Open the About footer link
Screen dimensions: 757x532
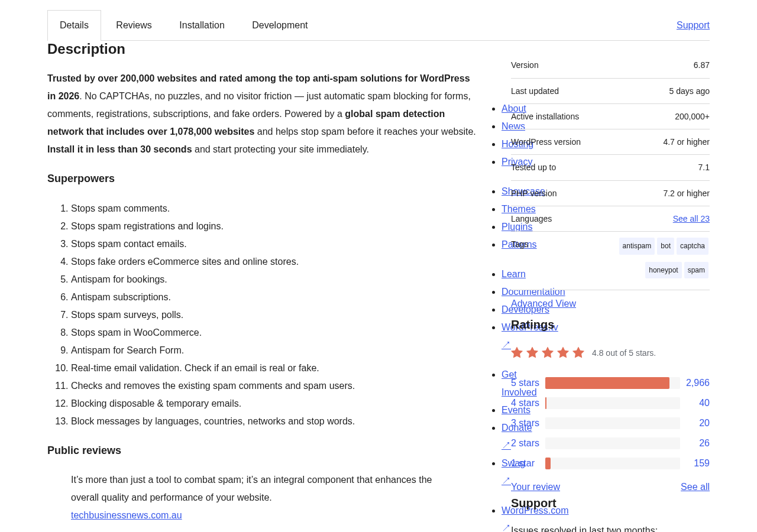point(514,109)
